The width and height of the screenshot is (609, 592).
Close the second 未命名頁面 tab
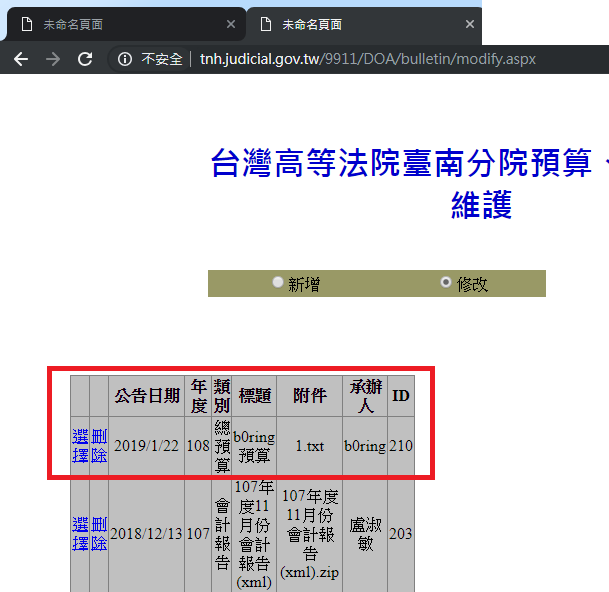pyautogui.click(x=470, y=24)
